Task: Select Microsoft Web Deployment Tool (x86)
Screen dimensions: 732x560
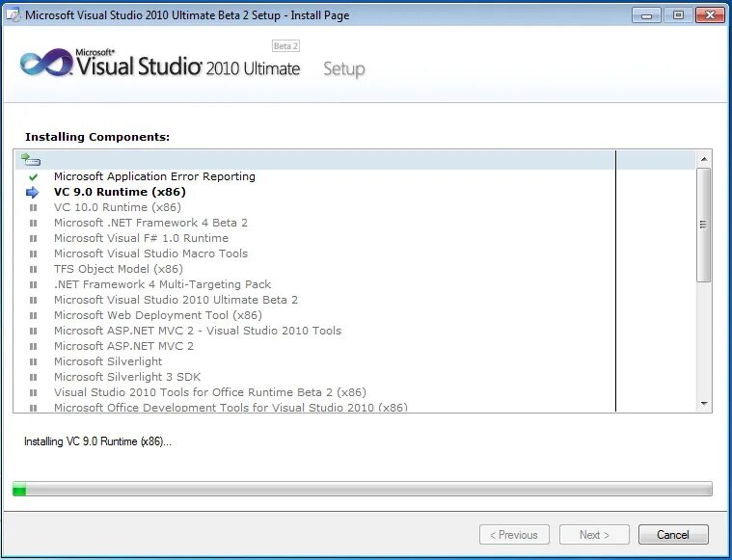Action: pyautogui.click(x=158, y=315)
